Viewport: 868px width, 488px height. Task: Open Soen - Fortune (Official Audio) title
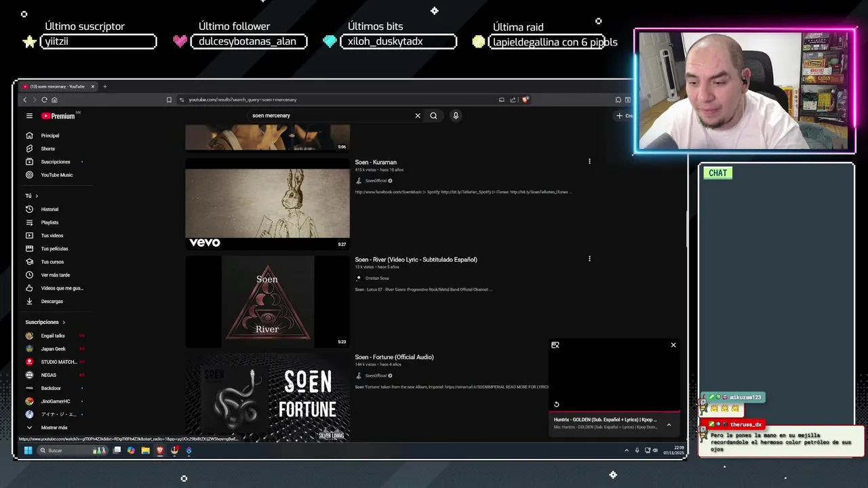394,357
